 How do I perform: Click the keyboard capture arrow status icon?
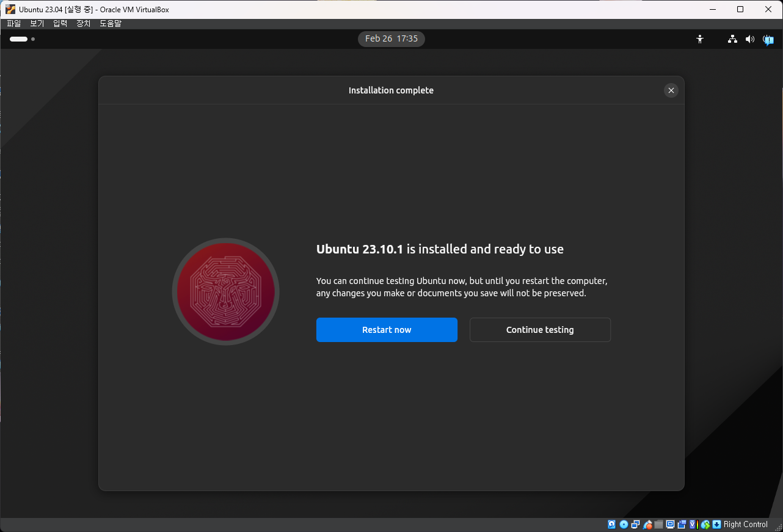coord(716,525)
